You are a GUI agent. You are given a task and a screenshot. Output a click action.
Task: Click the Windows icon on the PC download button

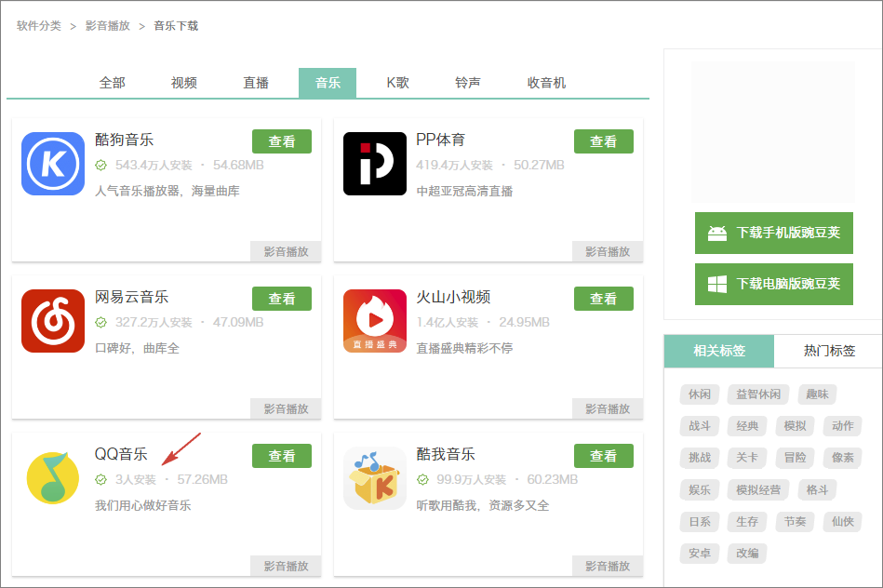point(716,285)
